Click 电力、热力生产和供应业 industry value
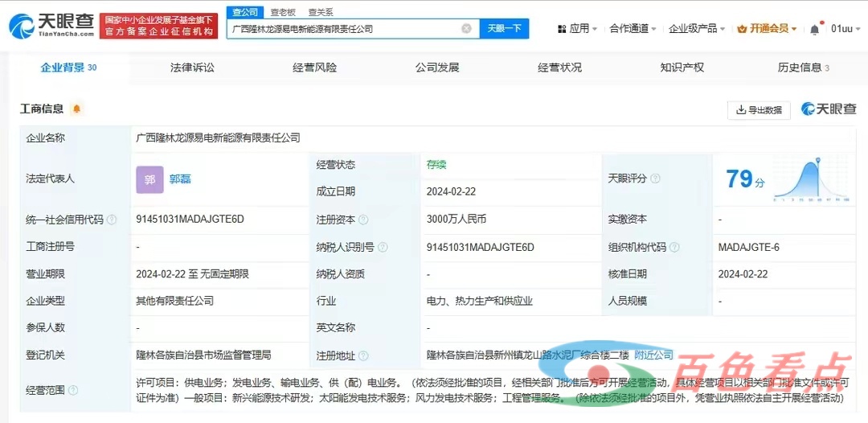Screen dimensions: 868x423 [479, 302]
